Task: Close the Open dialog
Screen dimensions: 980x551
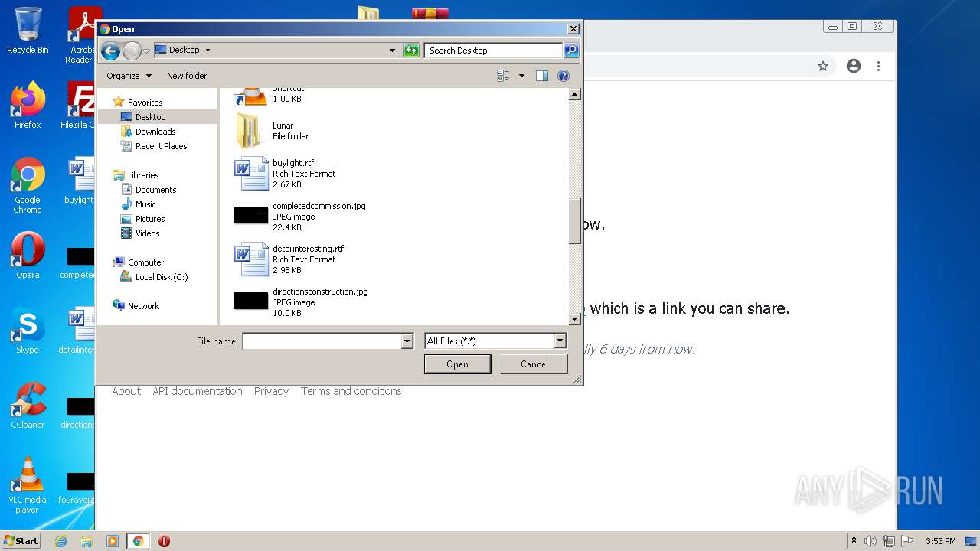Action: [x=573, y=29]
